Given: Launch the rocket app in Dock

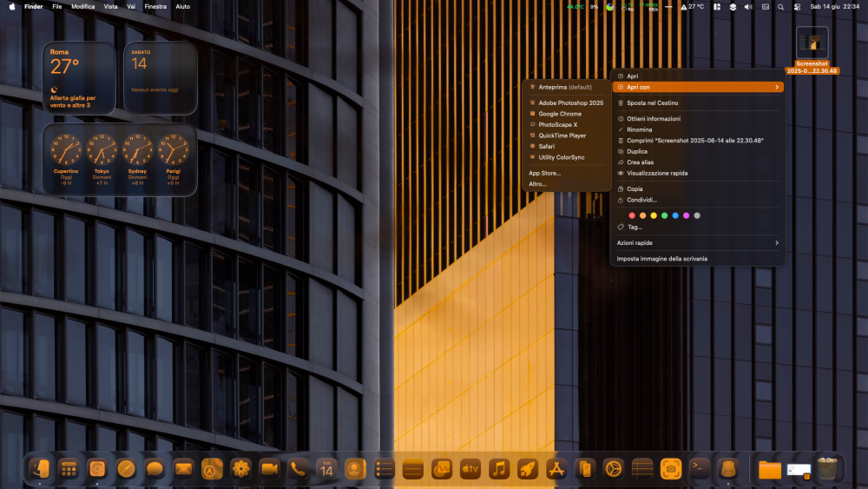Looking at the screenshot, I should click(528, 469).
